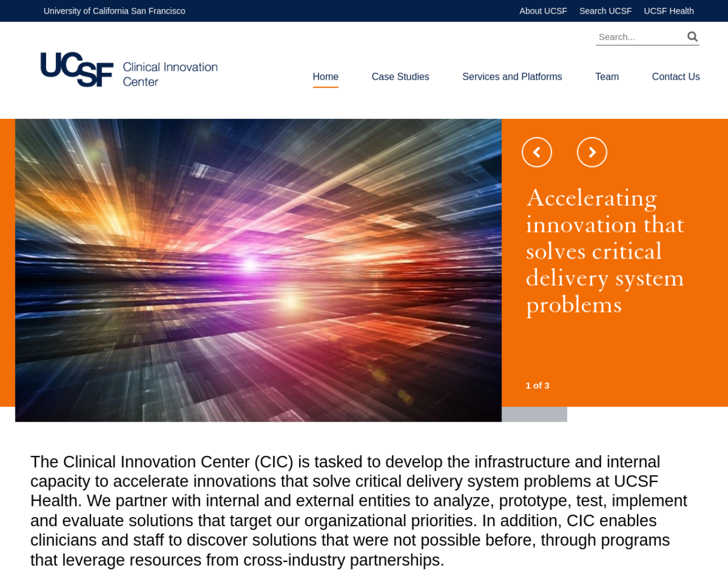Open the Home menu item
The width and height of the screenshot is (728, 582).
point(325,77)
